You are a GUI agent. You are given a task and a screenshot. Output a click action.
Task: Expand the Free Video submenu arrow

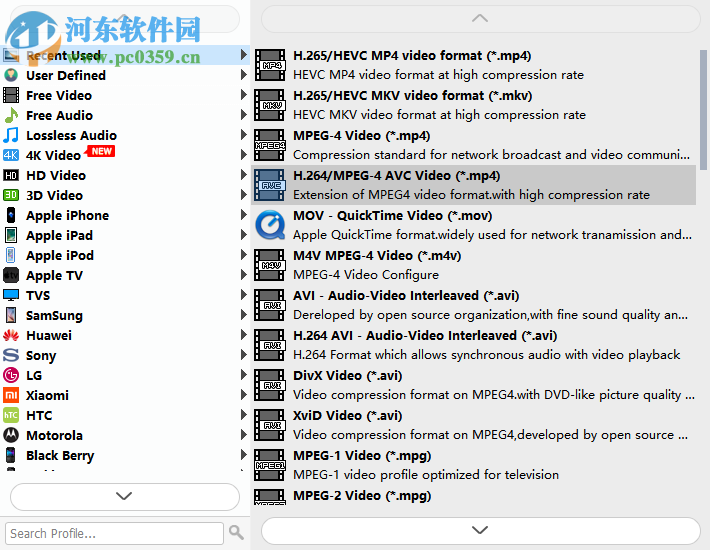244,95
